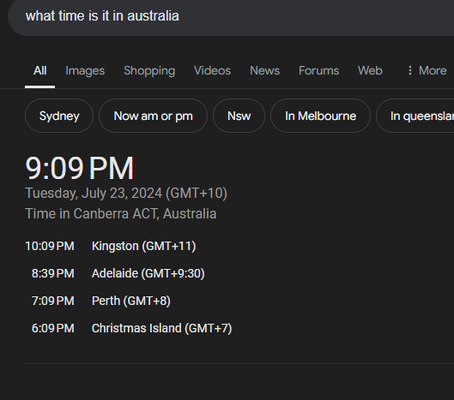The height and width of the screenshot is (400, 454).
Task: Click the 'In queensland' chip
Action: 415,116
